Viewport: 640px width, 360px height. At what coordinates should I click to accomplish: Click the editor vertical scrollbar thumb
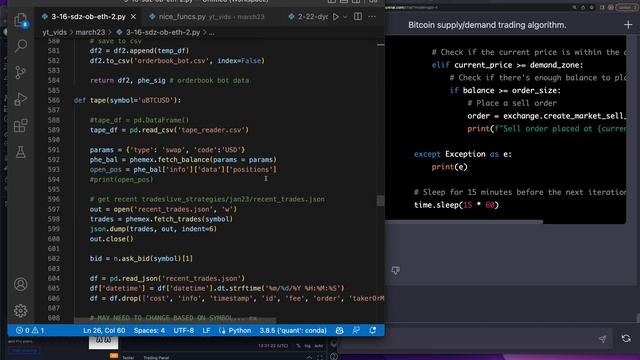[380, 200]
